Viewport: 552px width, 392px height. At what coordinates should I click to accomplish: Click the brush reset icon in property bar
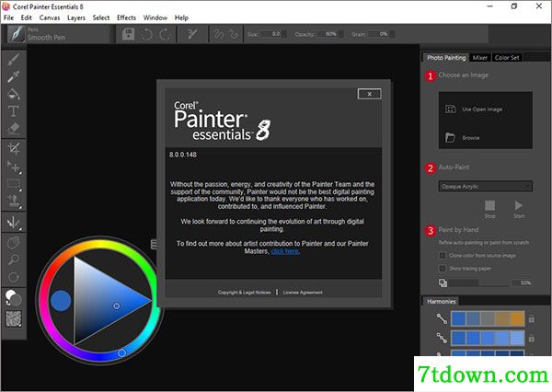pos(192,34)
